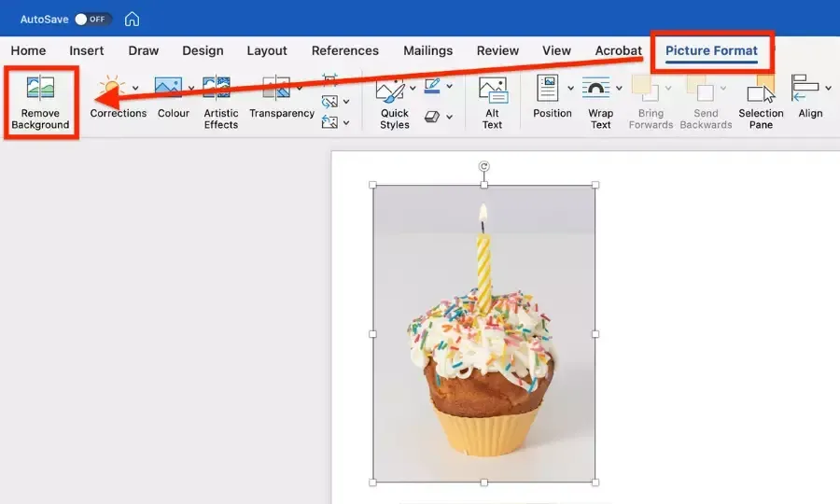Image resolution: width=840 pixels, height=504 pixels.
Task: Expand the Align dropdown arrow
Action: tap(828, 89)
